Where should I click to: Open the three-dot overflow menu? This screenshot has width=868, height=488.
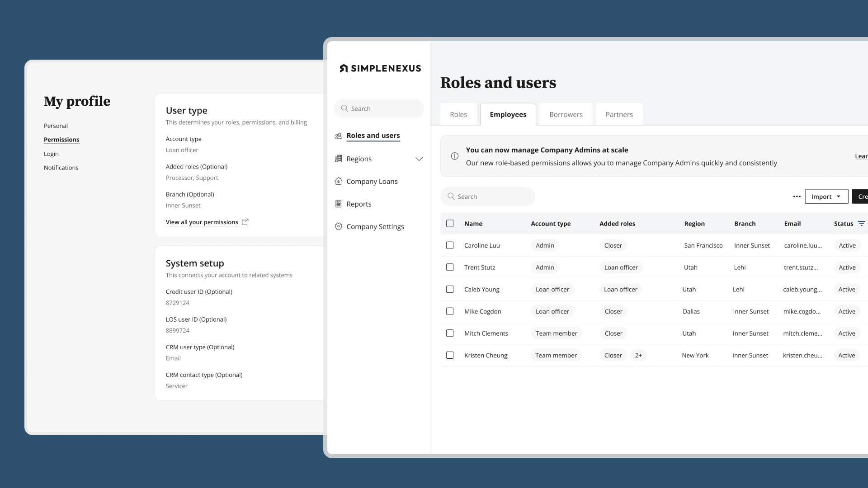797,196
